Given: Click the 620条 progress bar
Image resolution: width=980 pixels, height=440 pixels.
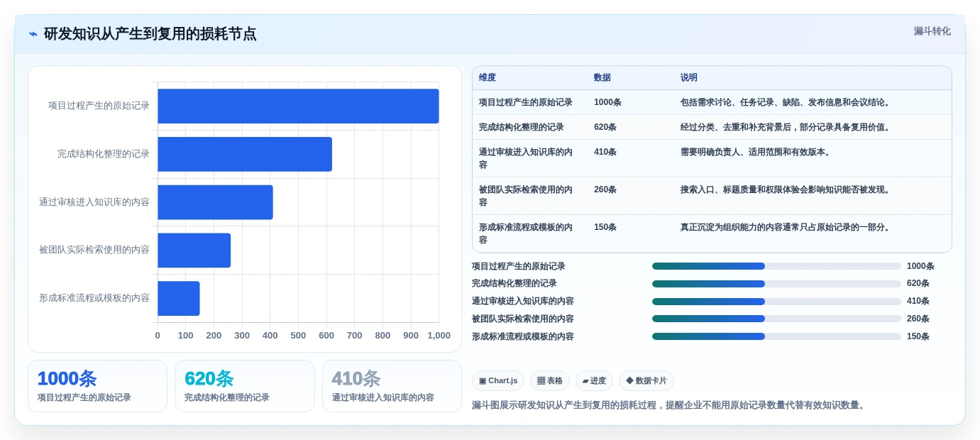Looking at the screenshot, I should [776, 284].
